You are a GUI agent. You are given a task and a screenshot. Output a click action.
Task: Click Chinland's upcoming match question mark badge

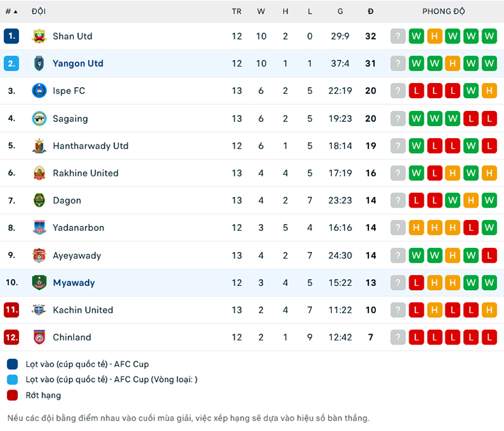coord(398,337)
